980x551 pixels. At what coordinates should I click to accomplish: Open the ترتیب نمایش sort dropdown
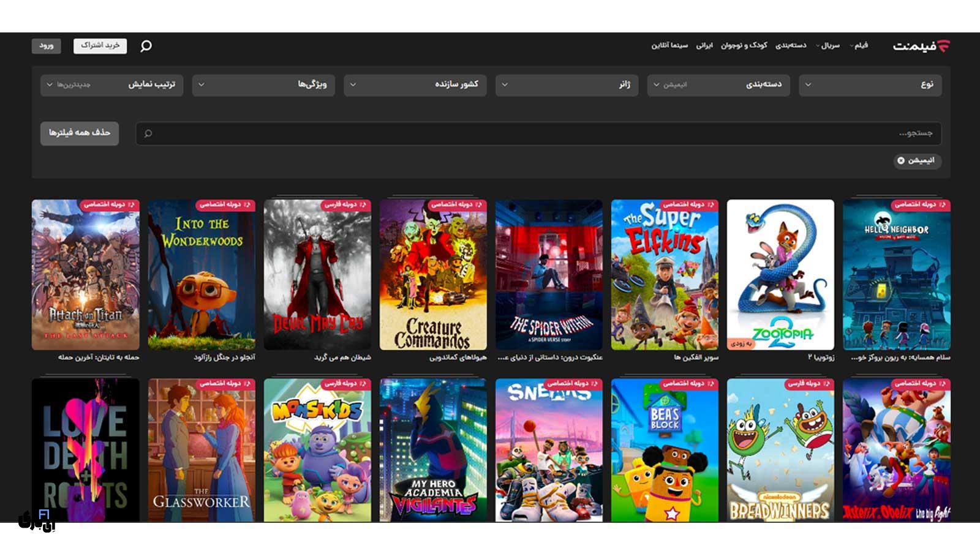coord(111,84)
